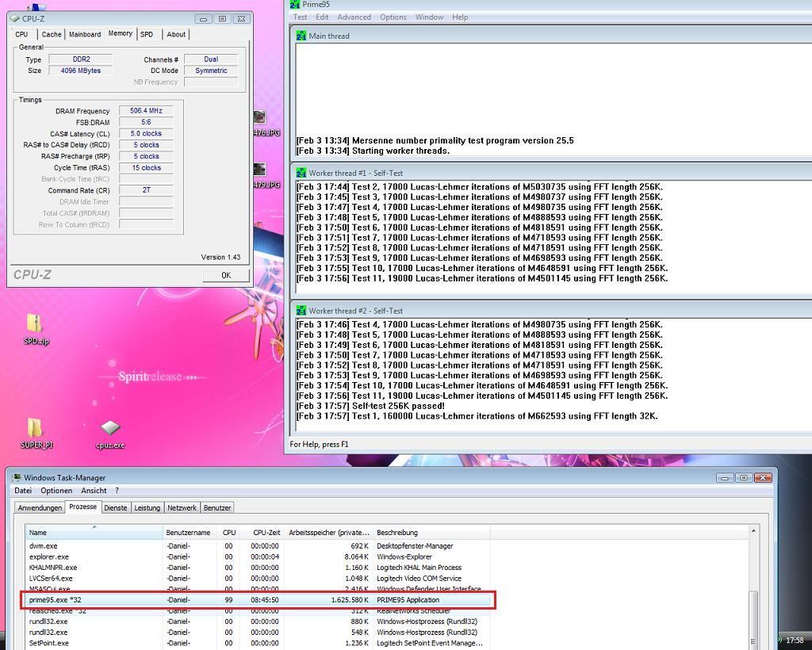Open the Help menu in Prime95
This screenshot has height=650, width=812.
click(460, 17)
